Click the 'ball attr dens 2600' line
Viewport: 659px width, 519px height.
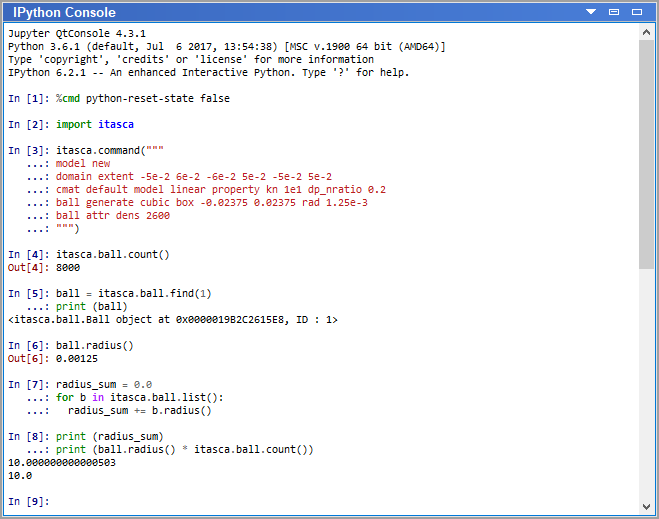112,215
